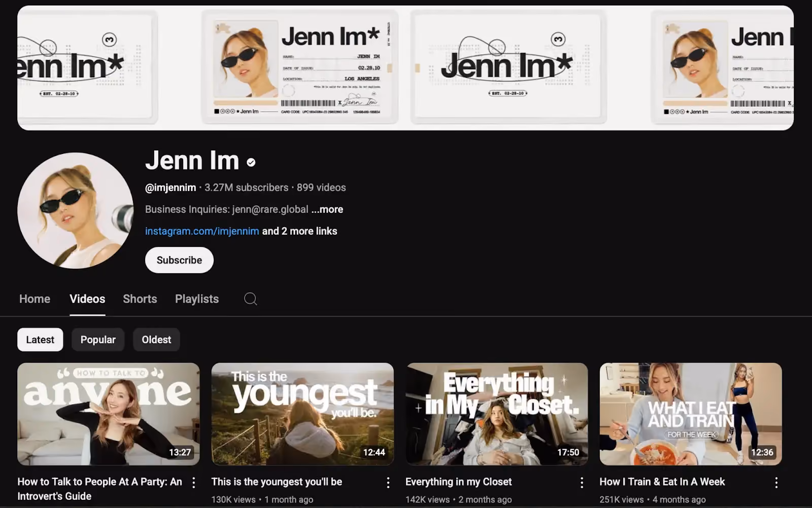Play the 'anyone' 13:27 video thumbnail
812x508 pixels.
pos(109,414)
